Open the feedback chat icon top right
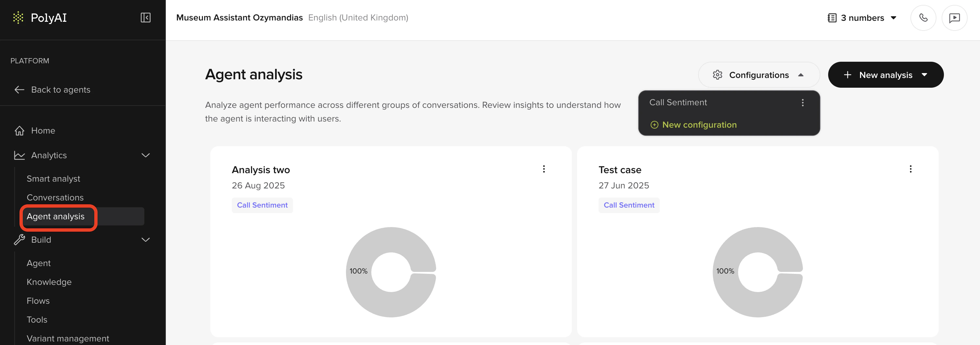980x345 pixels. click(x=955, y=18)
